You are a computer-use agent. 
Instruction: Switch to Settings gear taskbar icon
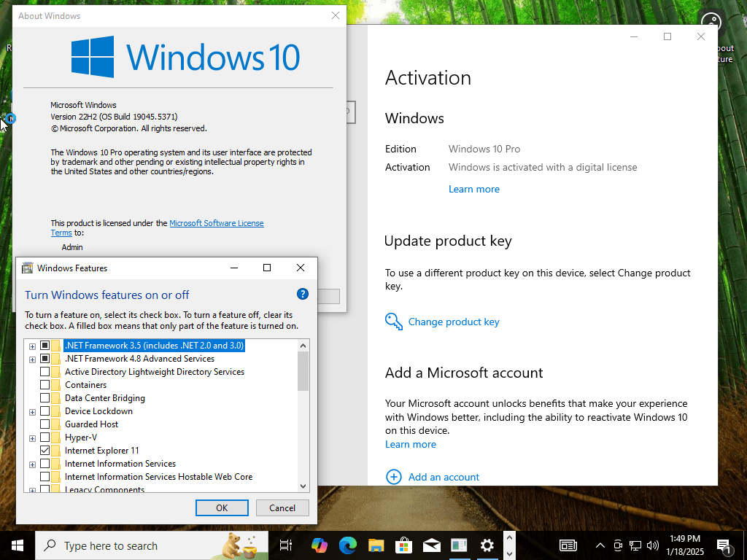(487, 545)
